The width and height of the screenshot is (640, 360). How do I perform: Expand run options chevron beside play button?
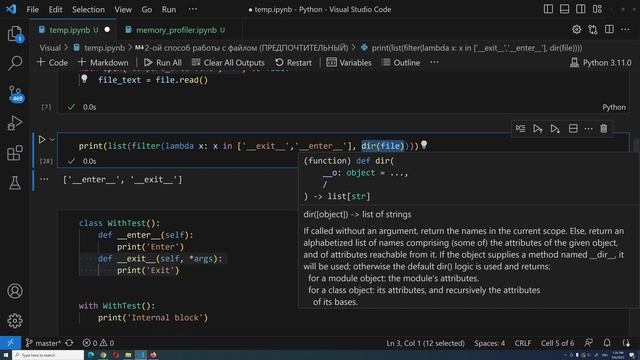pos(52,140)
